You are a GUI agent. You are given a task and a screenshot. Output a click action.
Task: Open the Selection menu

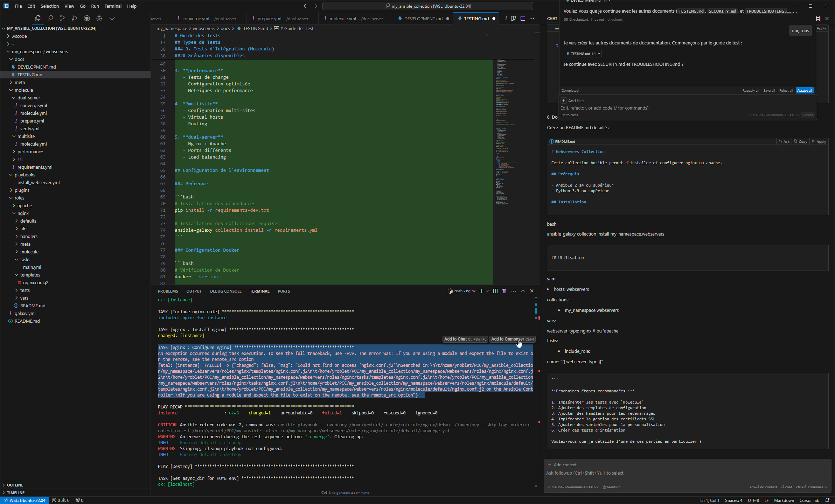(50, 6)
